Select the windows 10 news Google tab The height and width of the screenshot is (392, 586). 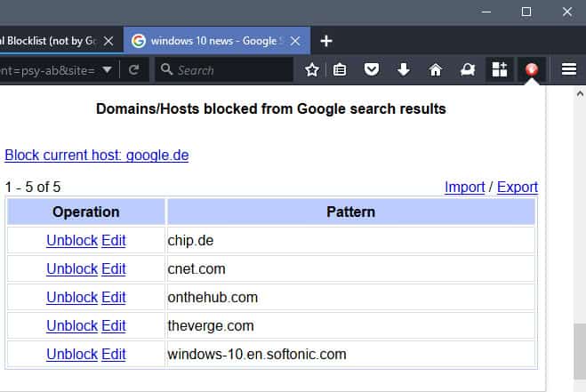coord(217,40)
